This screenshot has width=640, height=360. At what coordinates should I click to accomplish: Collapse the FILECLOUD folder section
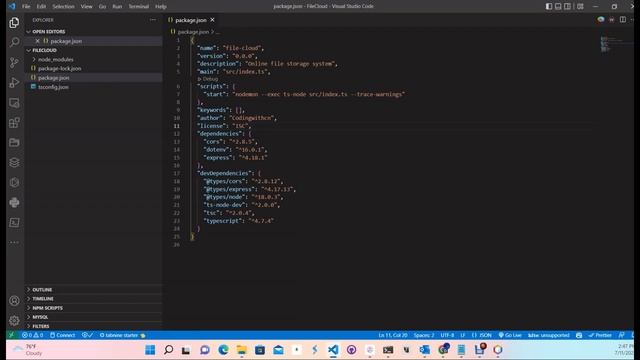pos(93,50)
